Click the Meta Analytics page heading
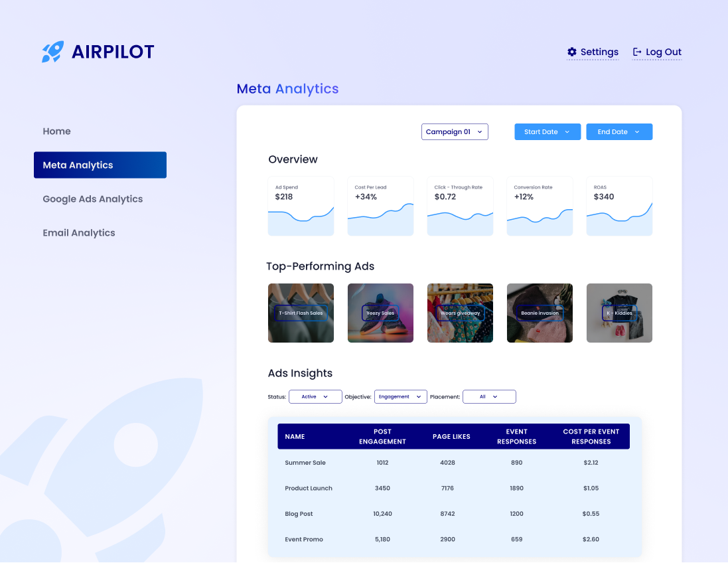 (288, 89)
